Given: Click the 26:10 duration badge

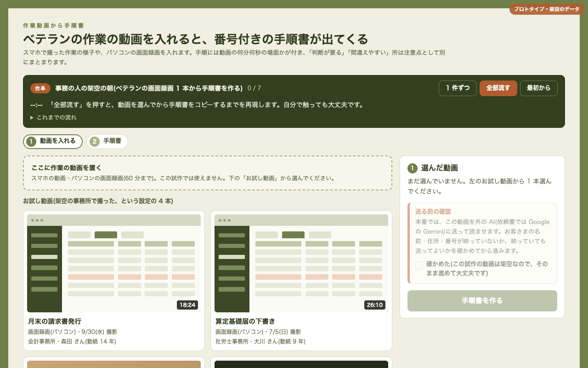Looking at the screenshot, I should [375, 305].
